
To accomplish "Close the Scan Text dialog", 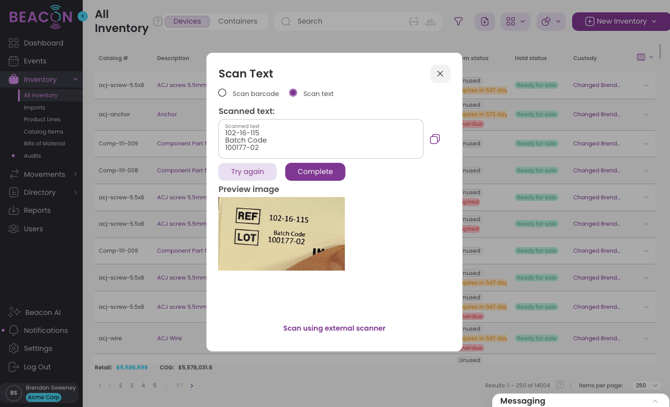I will [440, 73].
